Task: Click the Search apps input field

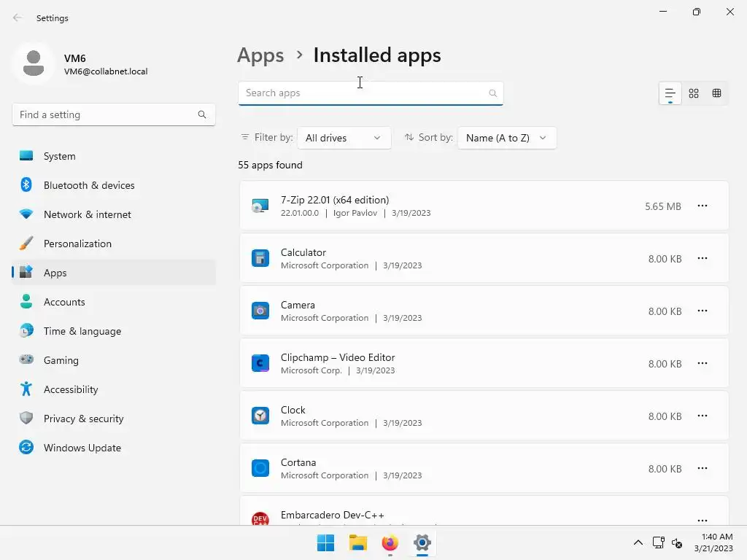Action: tap(361, 93)
